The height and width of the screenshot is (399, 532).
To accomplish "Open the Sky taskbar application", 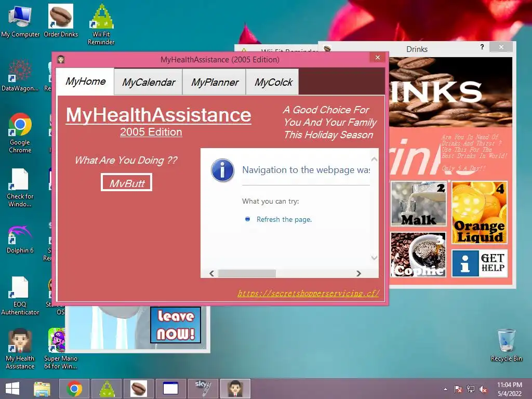I will point(203,389).
